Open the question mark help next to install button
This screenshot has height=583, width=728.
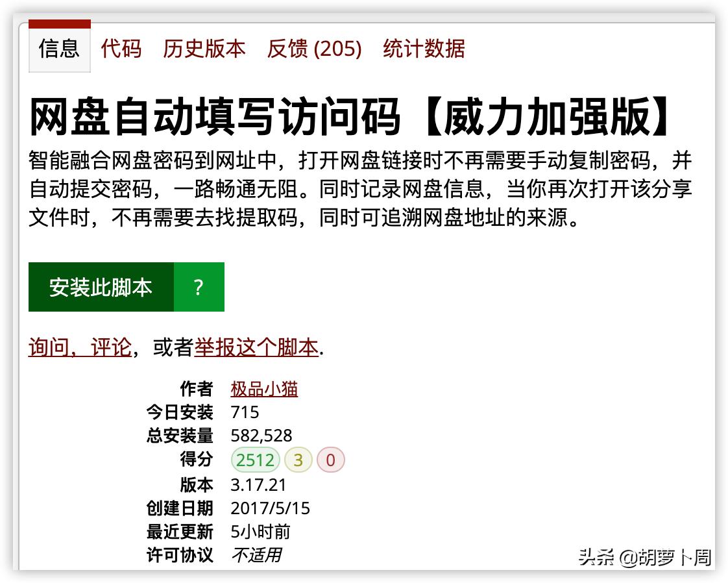tap(199, 286)
